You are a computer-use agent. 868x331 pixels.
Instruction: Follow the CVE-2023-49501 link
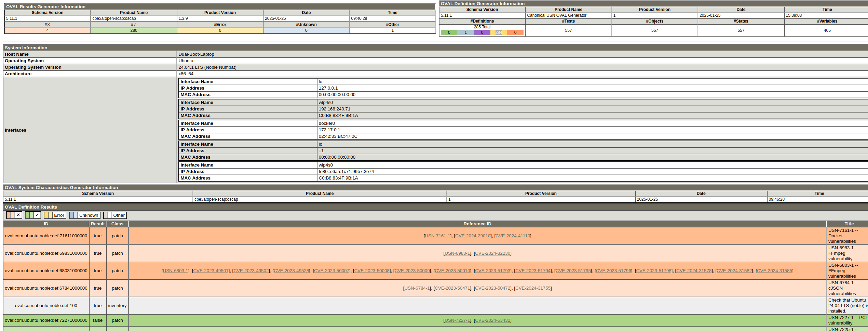211,271
